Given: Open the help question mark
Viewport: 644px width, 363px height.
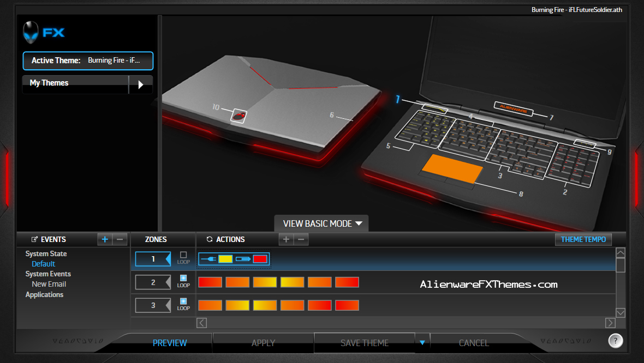Looking at the screenshot, I should 615,341.
